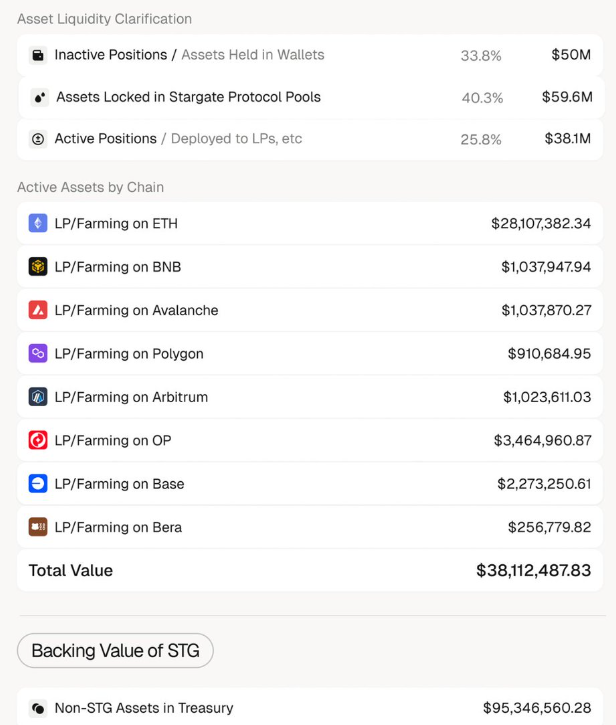The height and width of the screenshot is (725, 616).
Task: Click the LP/Farming on OP value $3,464,960.87
Action: point(542,440)
